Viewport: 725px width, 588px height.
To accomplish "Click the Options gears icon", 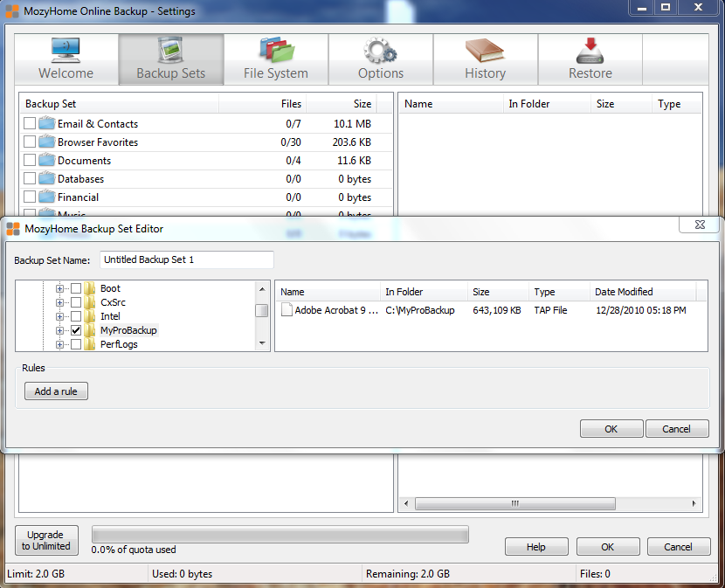I will point(380,51).
